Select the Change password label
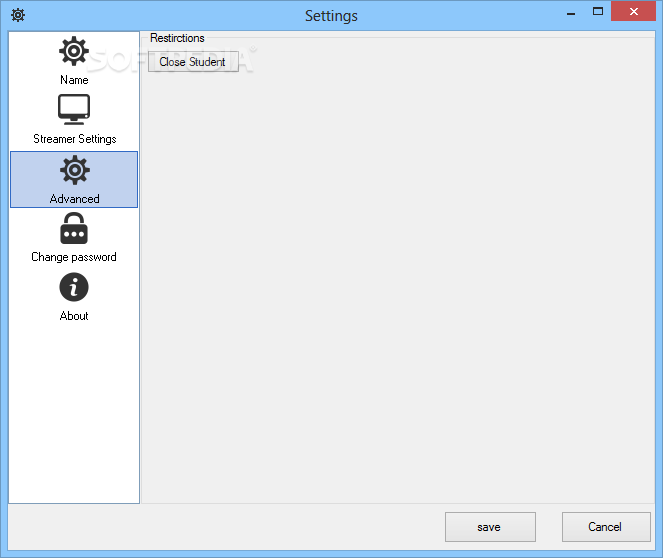 point(74,257)
